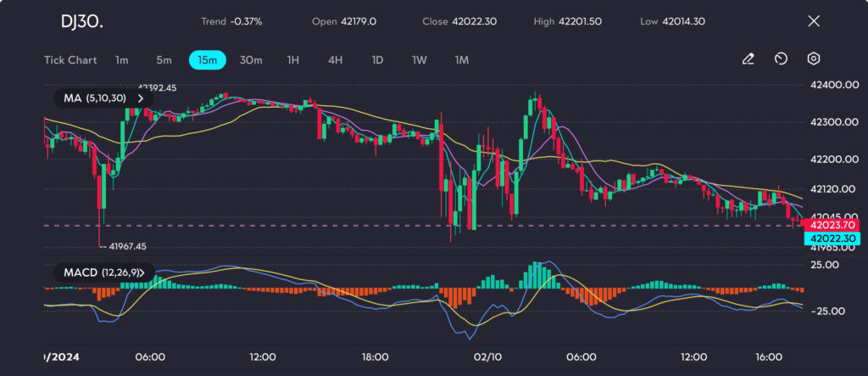Select the highlighted 15m timeframe
868x376 pixels.
click(207, 60)
